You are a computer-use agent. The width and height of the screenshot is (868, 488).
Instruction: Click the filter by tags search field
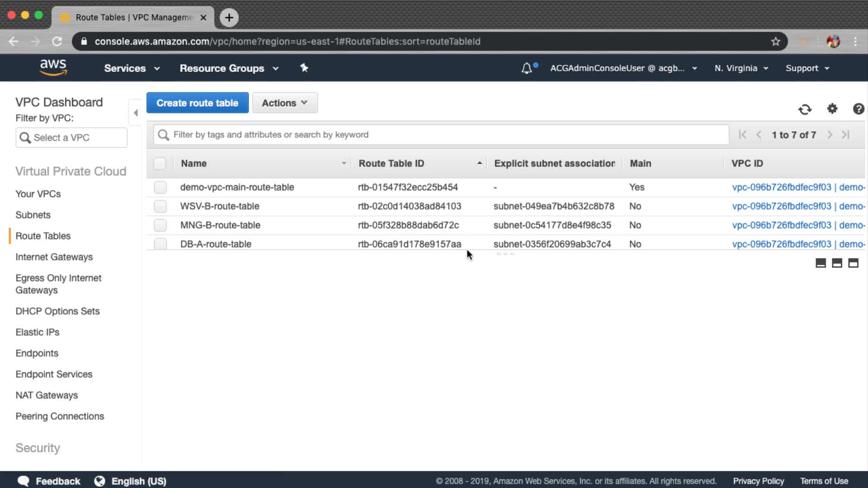[x=441, y=135]
